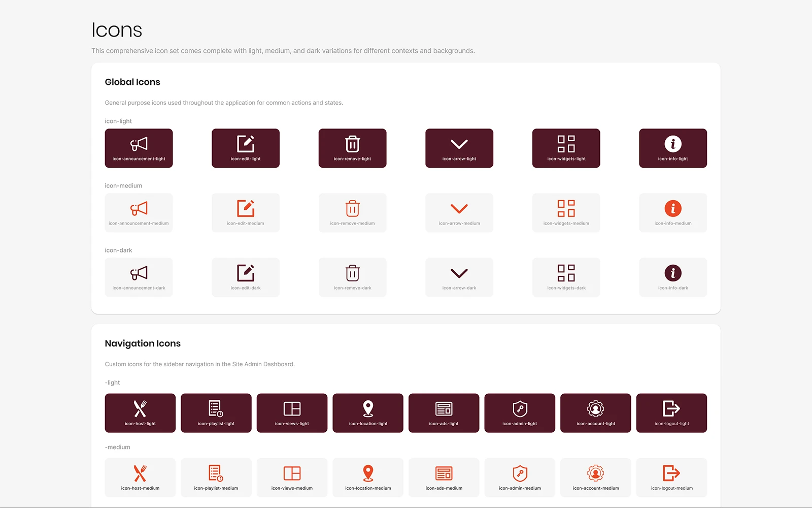
Task: Select the icon-playlist-light icon
Action: click(x=216, y=408)
